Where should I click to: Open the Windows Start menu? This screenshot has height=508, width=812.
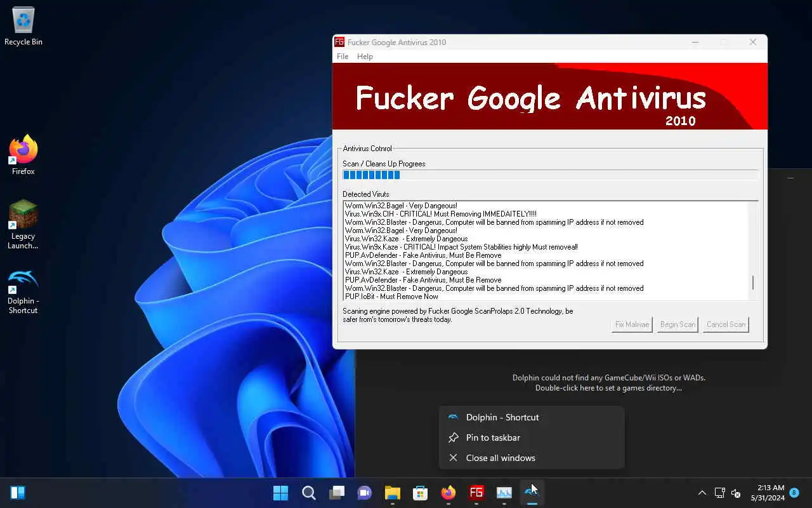pyautogui.click(x=280, y=493)
